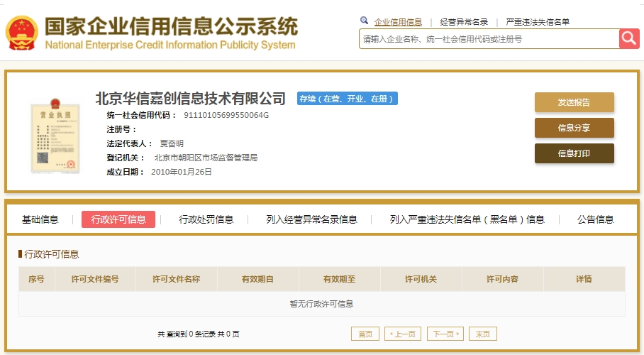Select the 经营异常名录 search category
This screenshot has height=355, width=644.
464,22
